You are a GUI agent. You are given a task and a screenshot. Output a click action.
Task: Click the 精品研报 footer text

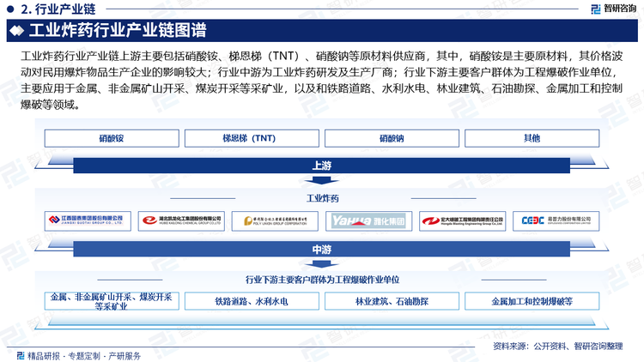point(44,356)
